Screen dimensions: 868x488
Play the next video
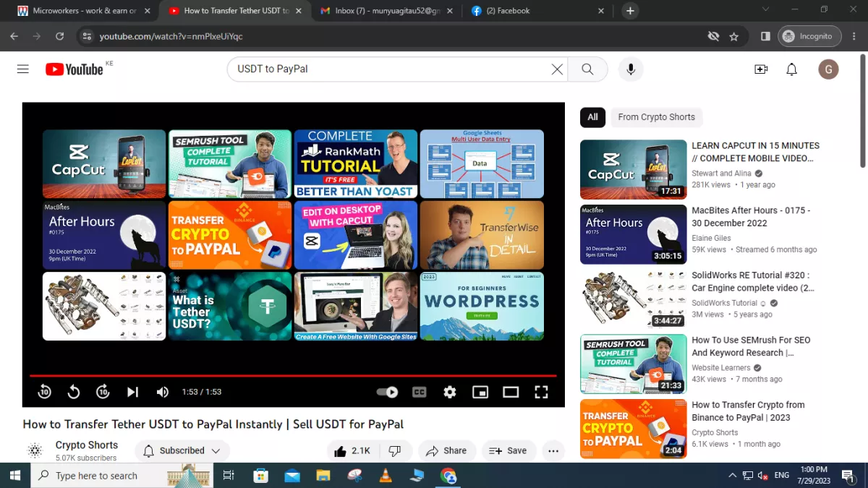pos(132,392)
